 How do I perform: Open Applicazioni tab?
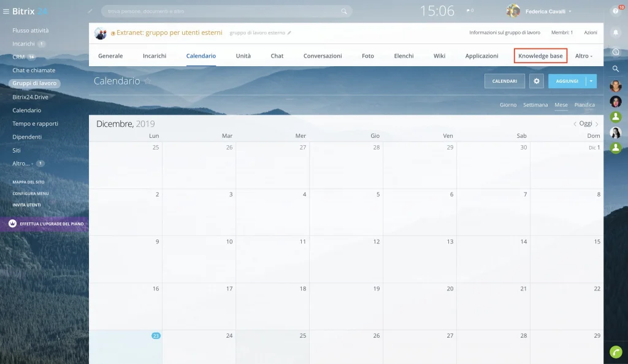(482, 56)
